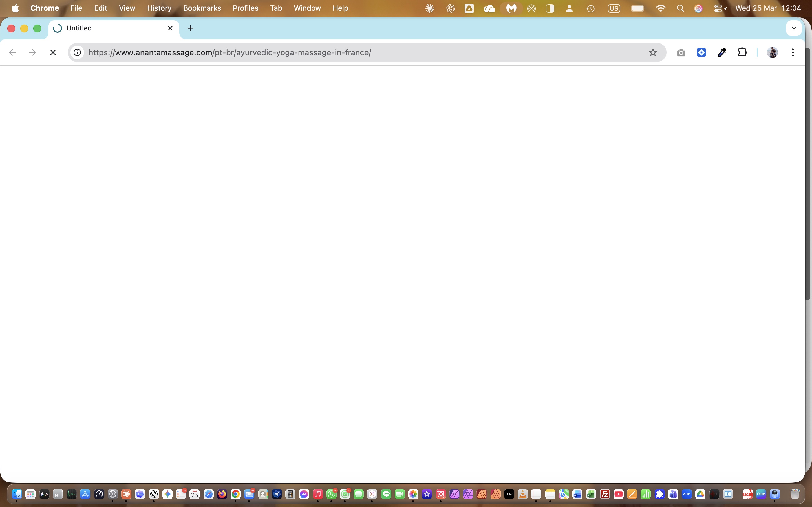This screenshot has height=507, width=812.
Task: Open the profile avatar menu
Action: (x=772, y=52)
